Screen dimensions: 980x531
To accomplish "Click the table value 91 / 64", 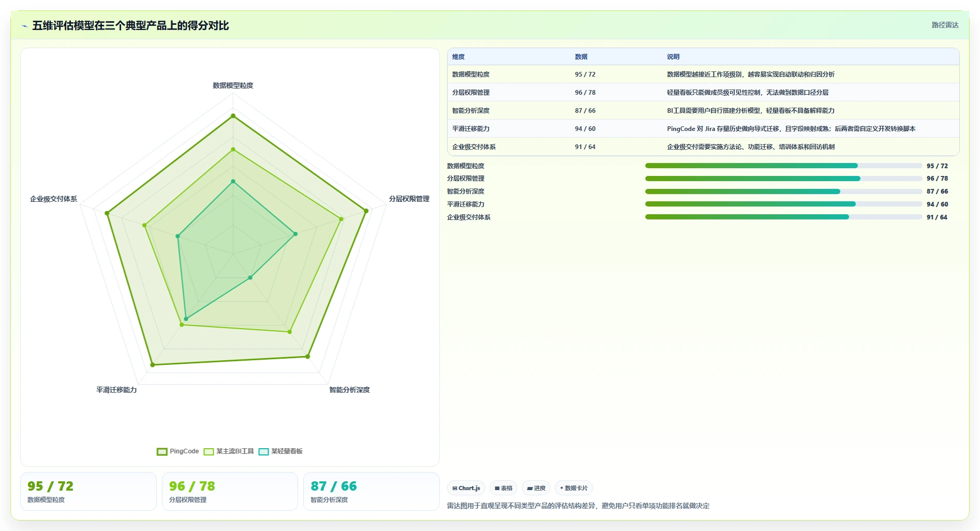I will pyautogui.click(x=585, y=147).
